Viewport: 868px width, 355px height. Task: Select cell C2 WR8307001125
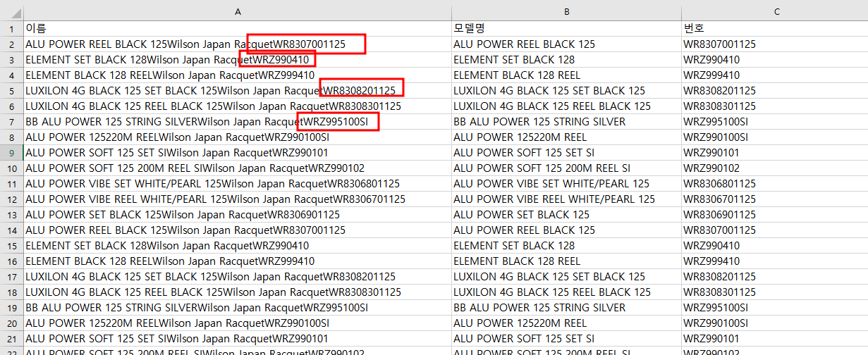pos(775,44)
